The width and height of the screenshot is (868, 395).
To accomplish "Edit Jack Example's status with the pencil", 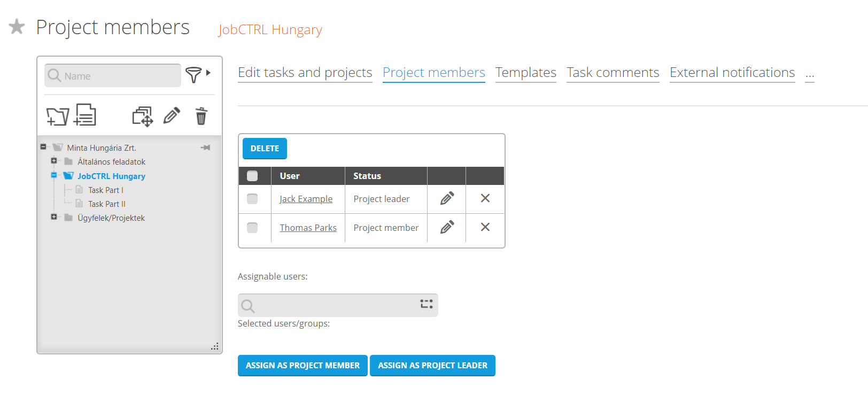I will (x=447, y=198).
